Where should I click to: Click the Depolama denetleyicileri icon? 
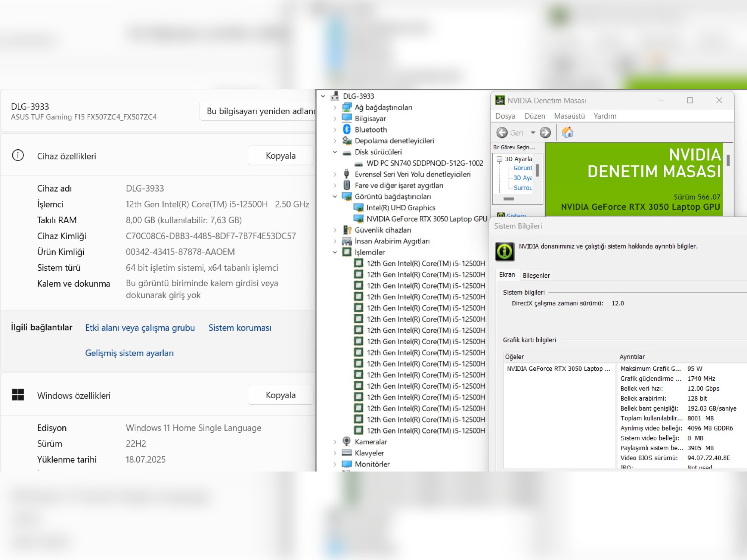tap(347, 140)
